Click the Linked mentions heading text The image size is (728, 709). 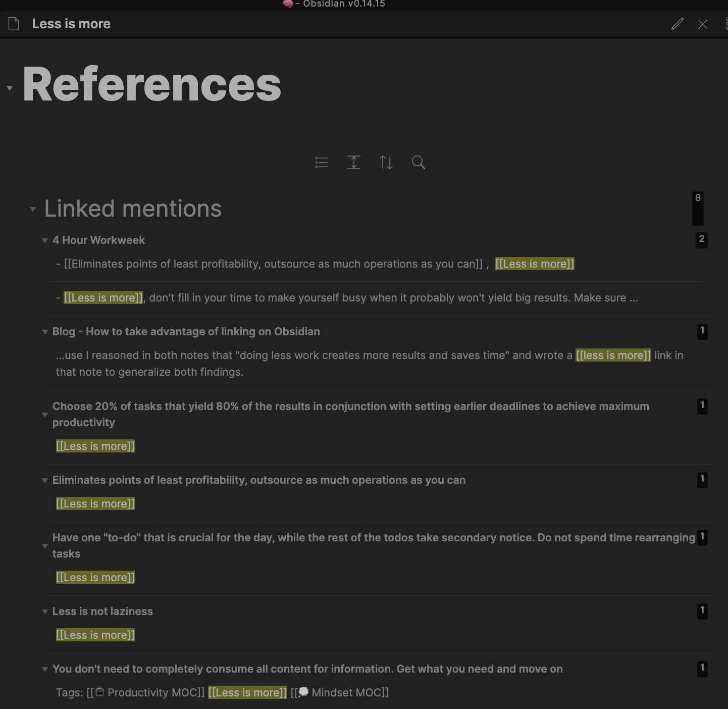(133, 209)
